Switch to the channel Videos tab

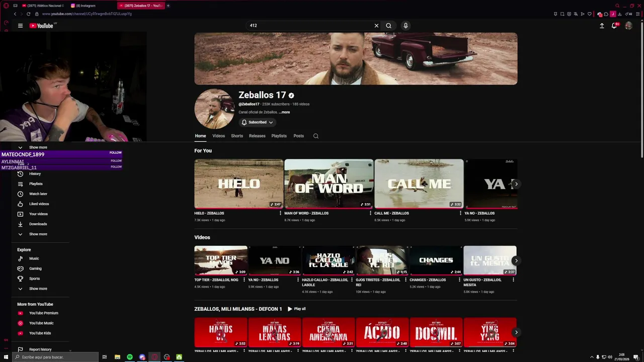[218, 136]
